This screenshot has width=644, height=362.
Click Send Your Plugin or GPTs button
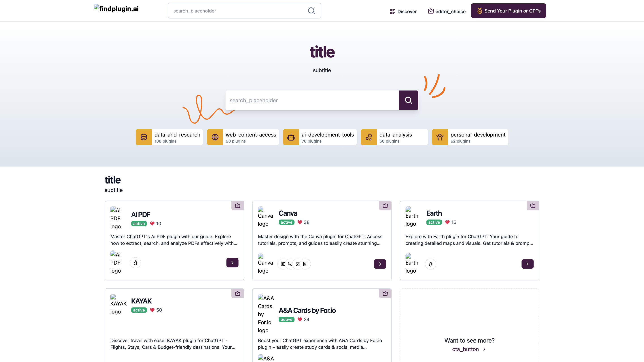pos(508,11)
